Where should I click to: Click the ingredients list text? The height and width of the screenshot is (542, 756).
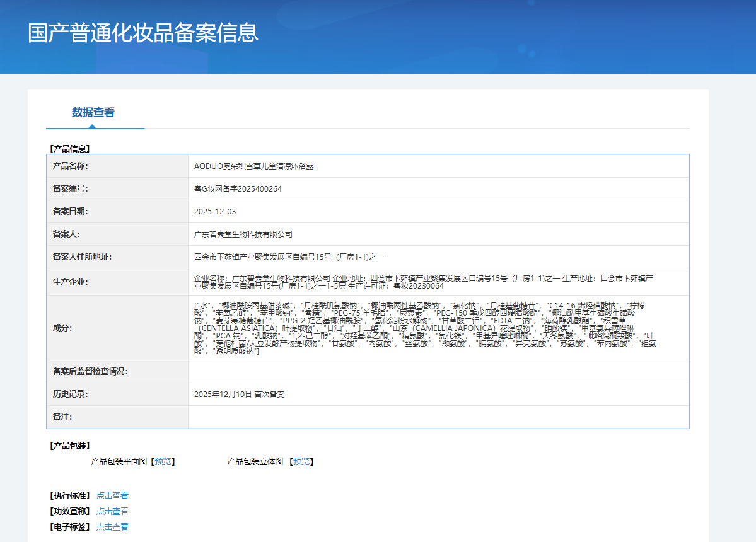click(425, 328)
